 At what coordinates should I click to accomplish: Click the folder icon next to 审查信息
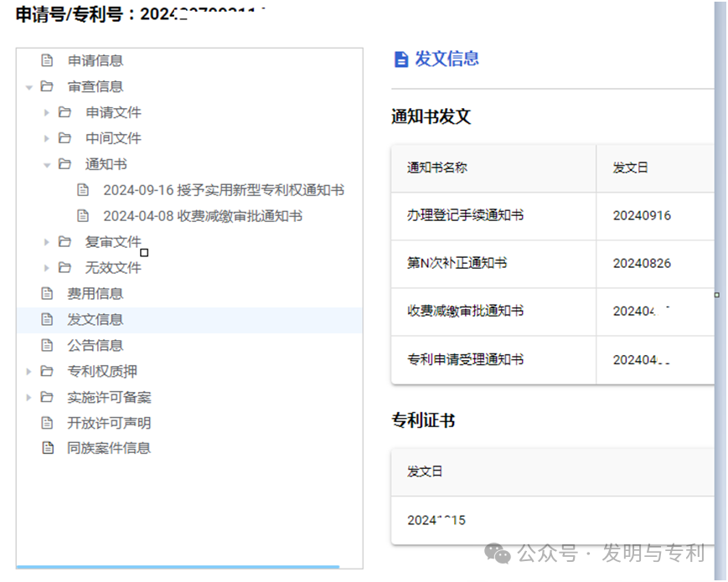coord(47,86)
